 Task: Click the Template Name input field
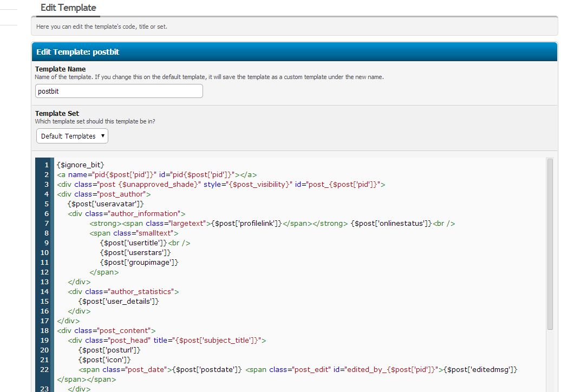[119, 92]
